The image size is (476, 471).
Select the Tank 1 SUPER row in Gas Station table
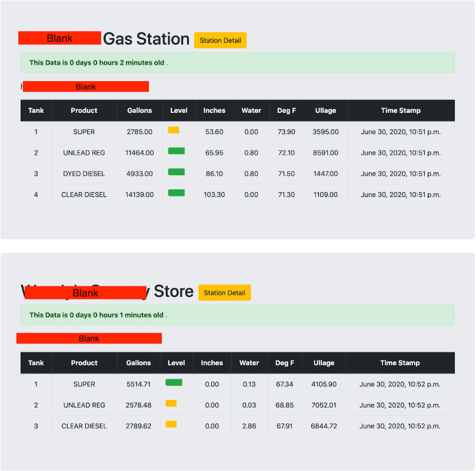coord(84,132)
